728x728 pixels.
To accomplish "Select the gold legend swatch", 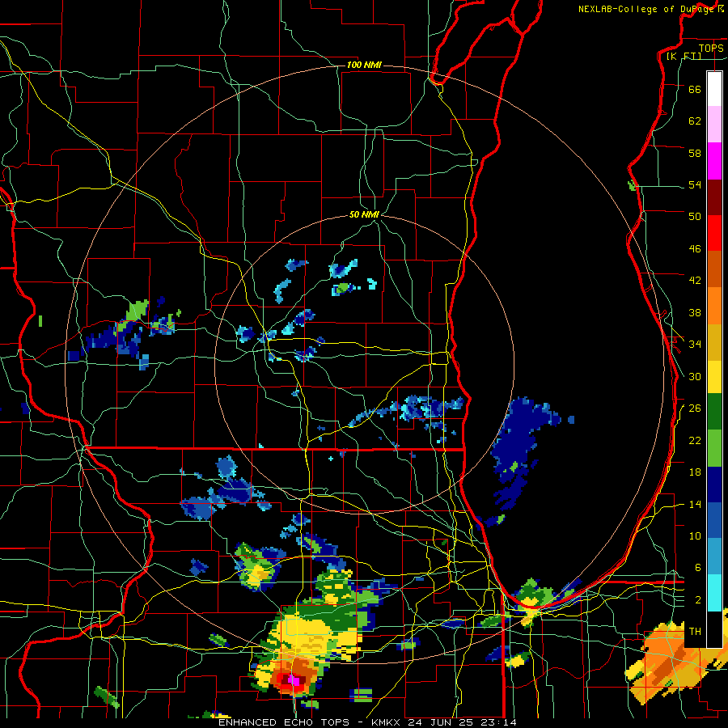I will tap(714, 342).
